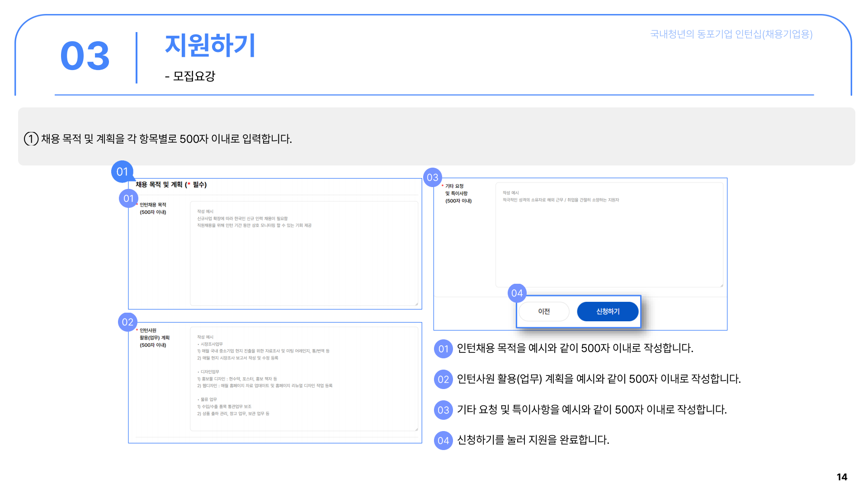This screenshot has height=488, width=868.
Task: Click the resize handle of 인턴채용 목적 text area
Action: [x=416, y=304]
